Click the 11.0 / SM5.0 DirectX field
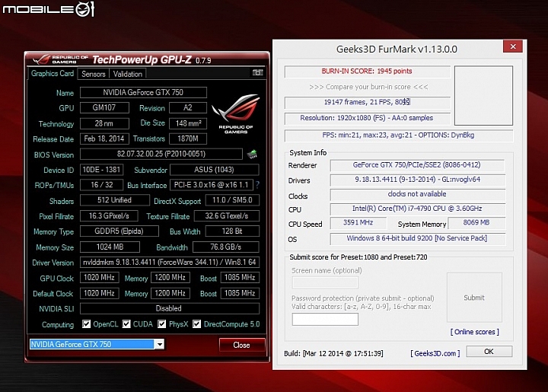The image size is (548, 392). (232, 200)
